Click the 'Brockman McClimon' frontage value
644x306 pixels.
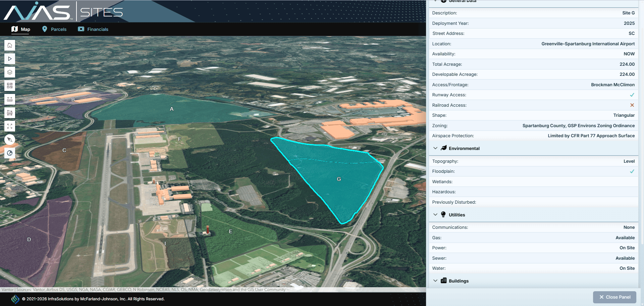click(x=613, y=85)
